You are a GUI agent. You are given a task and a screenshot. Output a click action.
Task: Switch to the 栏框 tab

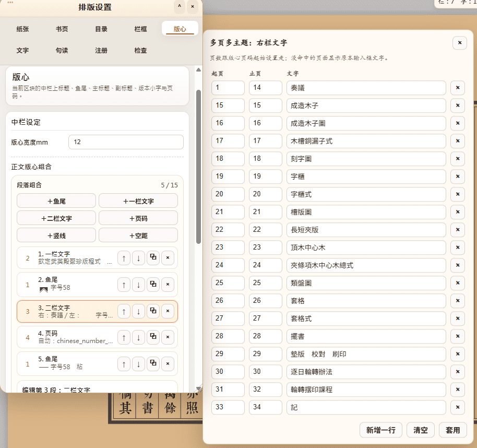[140, 29]
